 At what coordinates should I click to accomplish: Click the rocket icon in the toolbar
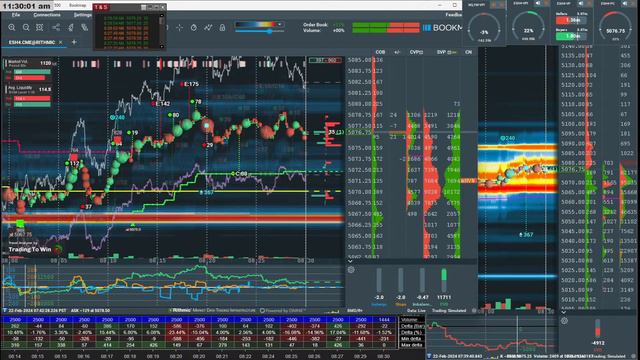[71, 28]
